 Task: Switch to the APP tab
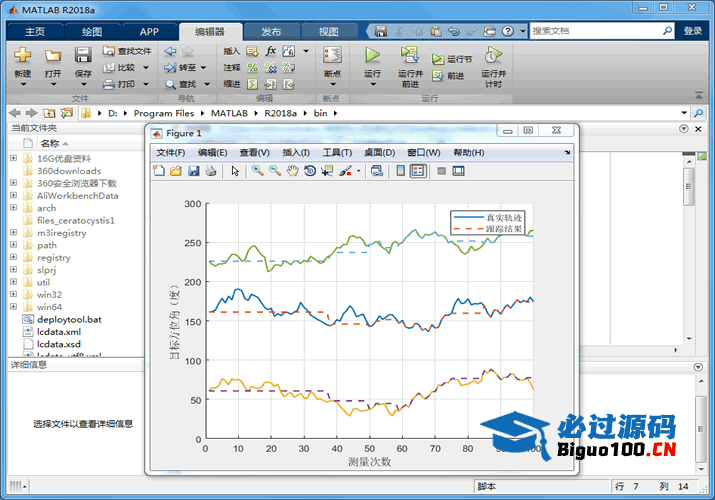pos(149,31)
